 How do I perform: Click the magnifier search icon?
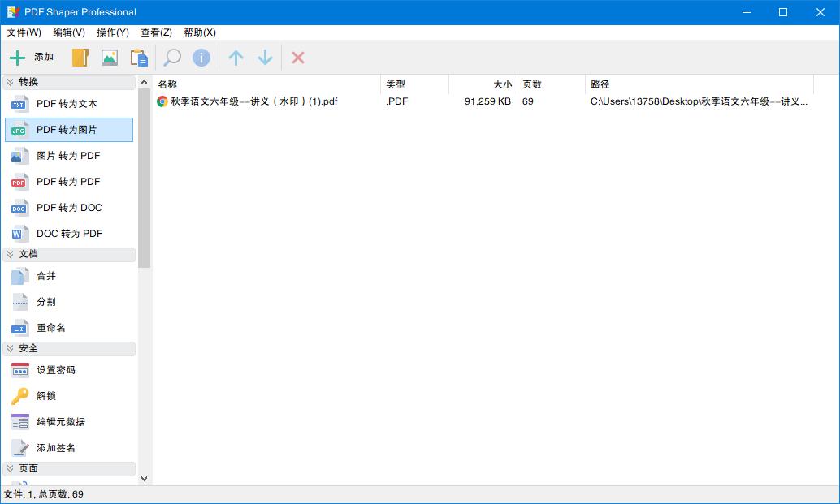pyautogui.click(x=171, y=57)
